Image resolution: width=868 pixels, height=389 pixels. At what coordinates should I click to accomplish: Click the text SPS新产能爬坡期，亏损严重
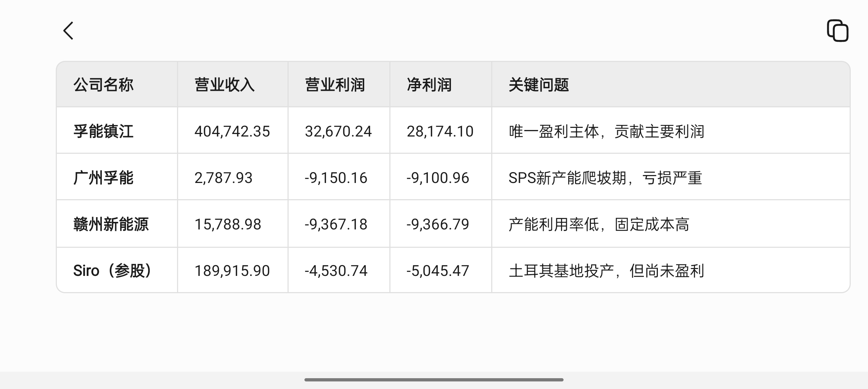(x=605, y=178)
